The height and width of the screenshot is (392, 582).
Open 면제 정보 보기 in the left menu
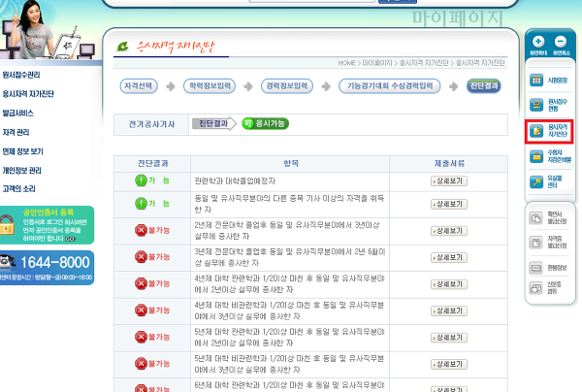pyautogui.click(x=22, y=151)
